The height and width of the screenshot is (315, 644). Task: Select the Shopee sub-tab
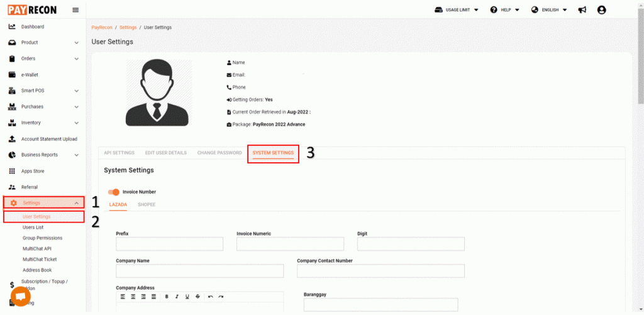click(x=147, y=204)
